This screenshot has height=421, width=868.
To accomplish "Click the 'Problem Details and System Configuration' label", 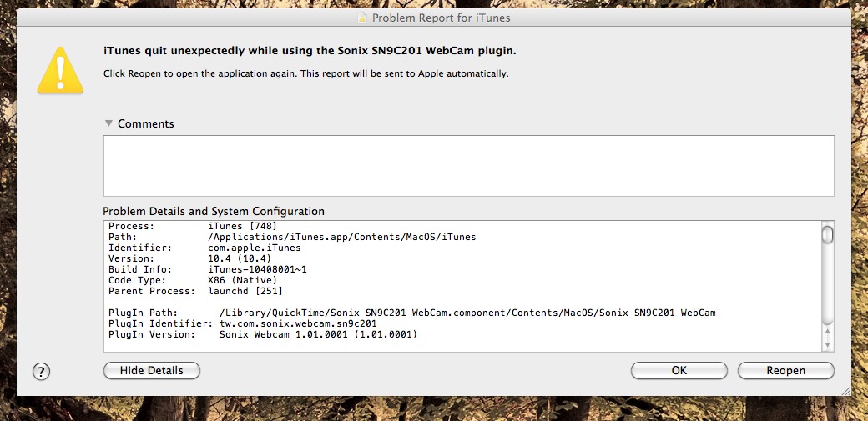I will click(214, 211).
